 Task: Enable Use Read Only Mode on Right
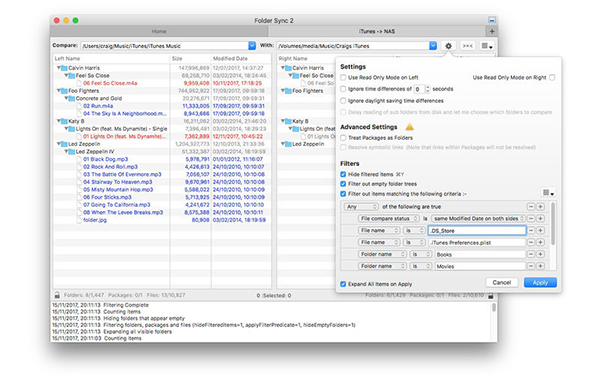click(552, 77)
